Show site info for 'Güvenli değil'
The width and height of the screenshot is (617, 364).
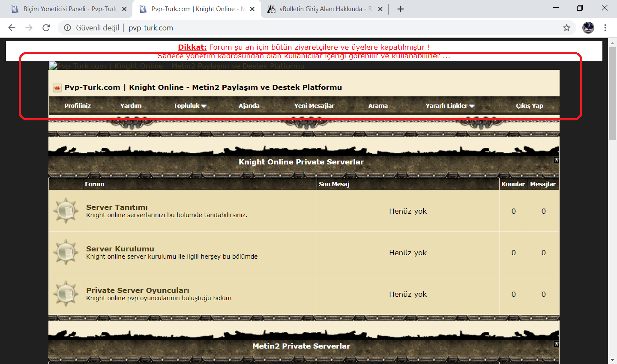click(x=91, y=28)
